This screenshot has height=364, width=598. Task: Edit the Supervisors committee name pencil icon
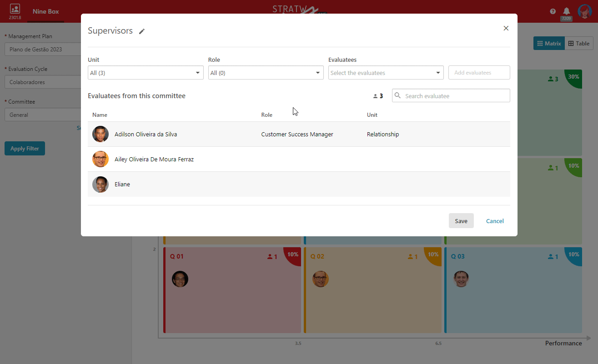tap(142, 31)
